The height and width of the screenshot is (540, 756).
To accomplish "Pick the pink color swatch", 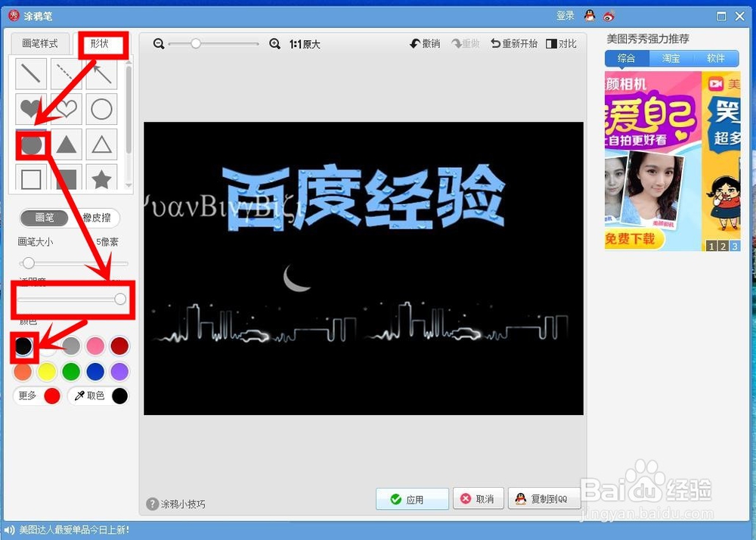I will pyautogui.click(x=95, y=346).
